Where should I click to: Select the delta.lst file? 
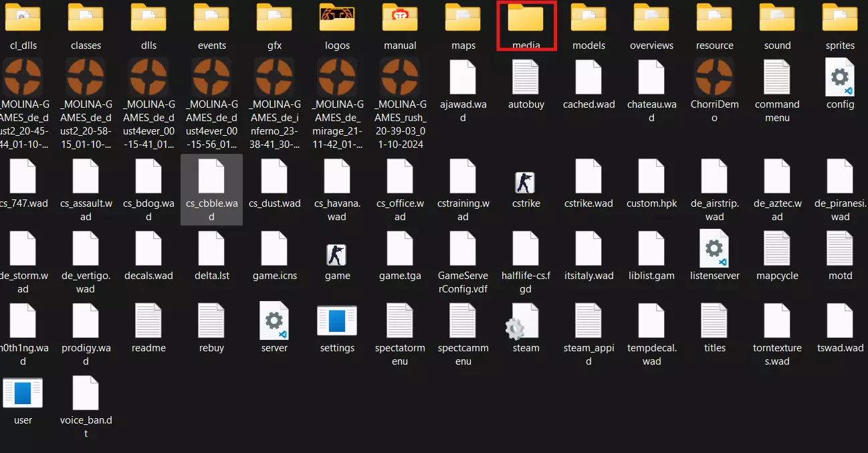[x=211, y=255]
